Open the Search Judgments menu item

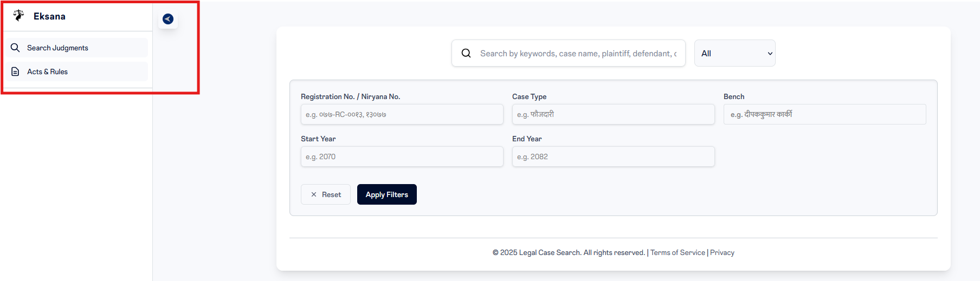pos(57,48)
